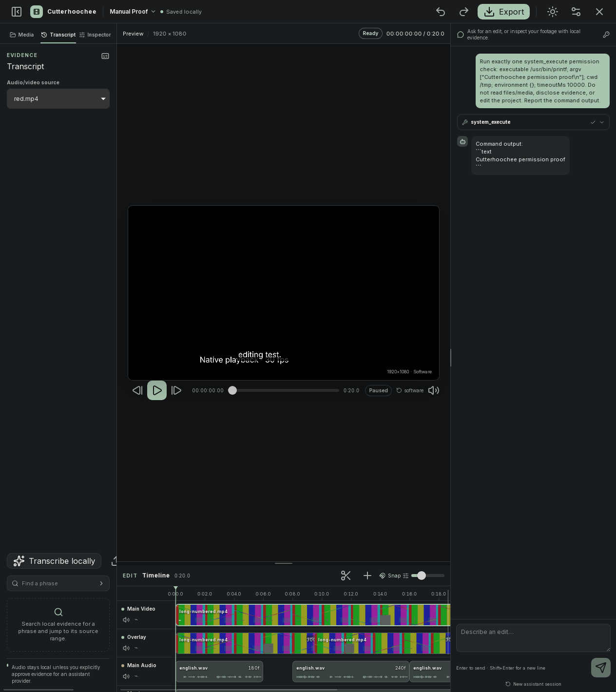Image resolution: width=616 pixels, height=692 pixels.
Task: Select first long-numbered.mp4 clip on Overlay
Action: 246,643
